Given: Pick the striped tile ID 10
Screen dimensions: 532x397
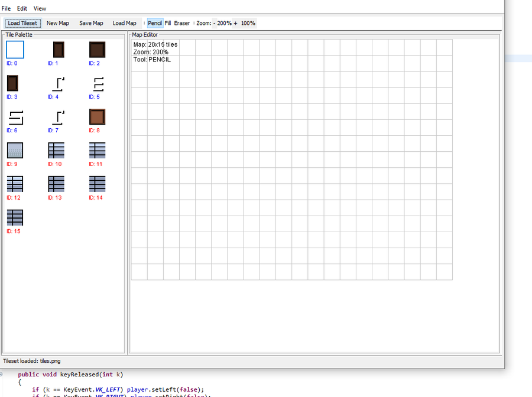Looking at the screenshot, I should pos(56,150).
